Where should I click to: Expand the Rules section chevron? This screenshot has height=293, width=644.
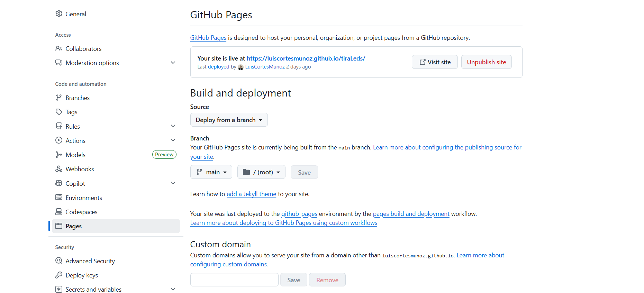[x=173, y=126]
